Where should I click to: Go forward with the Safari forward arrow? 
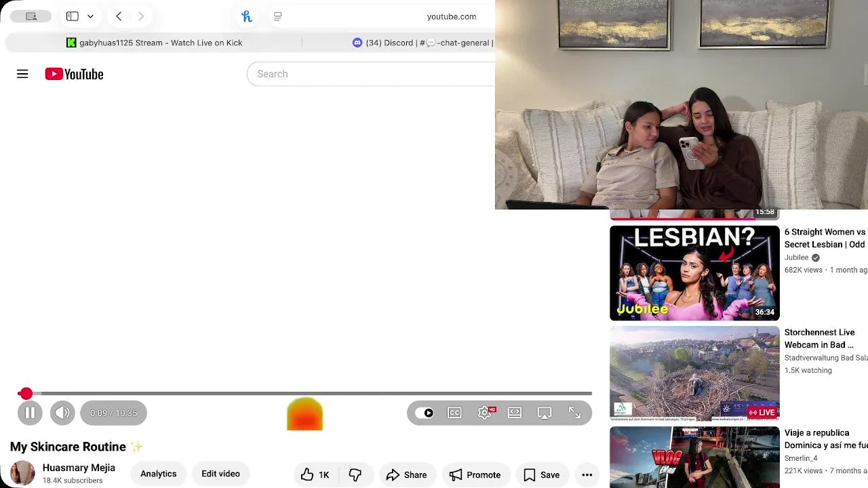[141, 16]
